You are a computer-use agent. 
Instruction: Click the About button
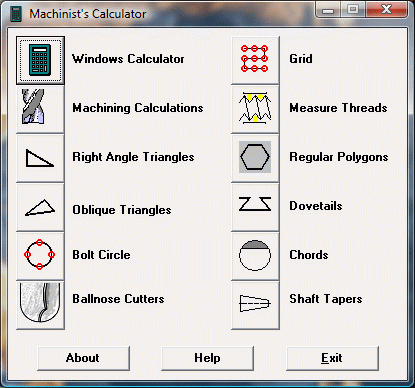click(x=83, y=358)
